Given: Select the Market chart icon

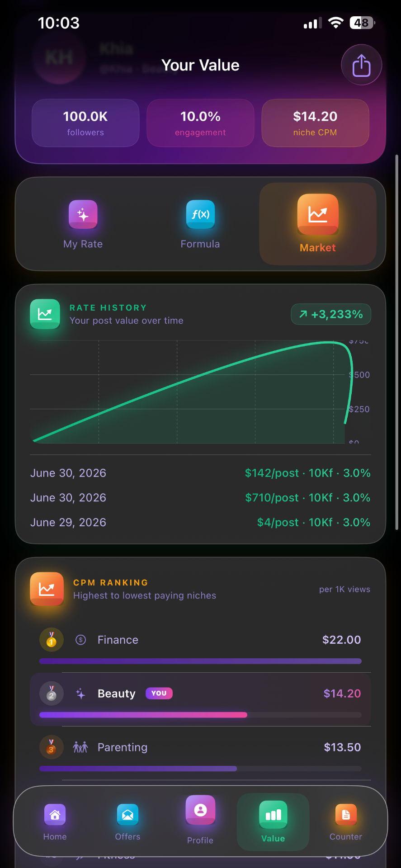Looking at the screenshot, I should (318, 214).
